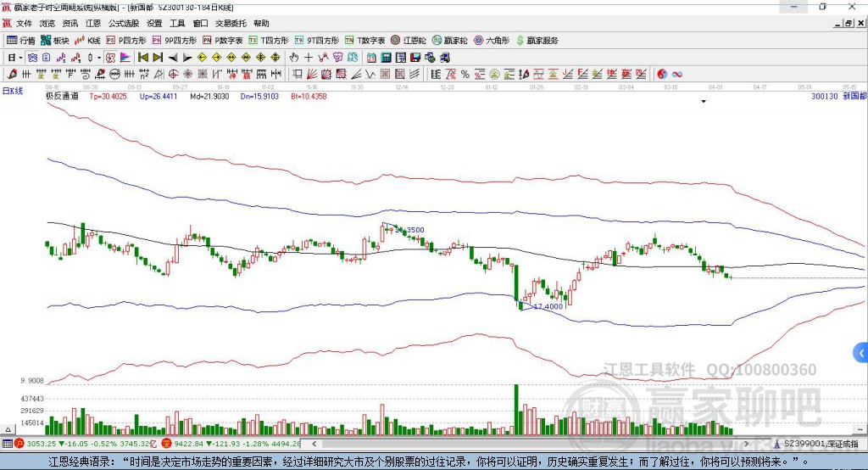Open the 板块 sector view
868x470 pixels.
pyautogui.click(x=55, y=41)
